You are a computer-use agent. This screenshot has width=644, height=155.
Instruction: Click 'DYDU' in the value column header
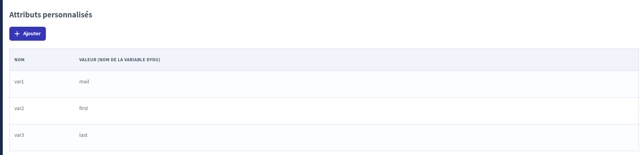(x=153, y=60)
